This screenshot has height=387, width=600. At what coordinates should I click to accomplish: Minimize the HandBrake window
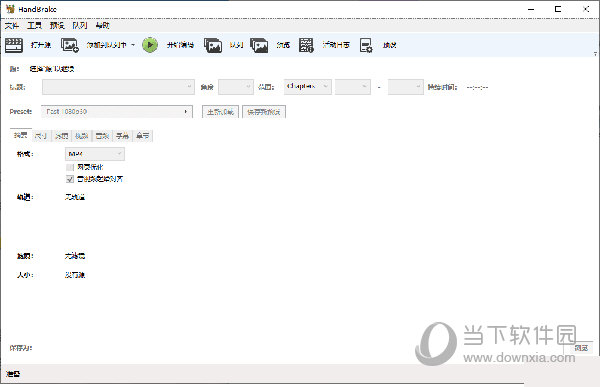tap(531, 9)
